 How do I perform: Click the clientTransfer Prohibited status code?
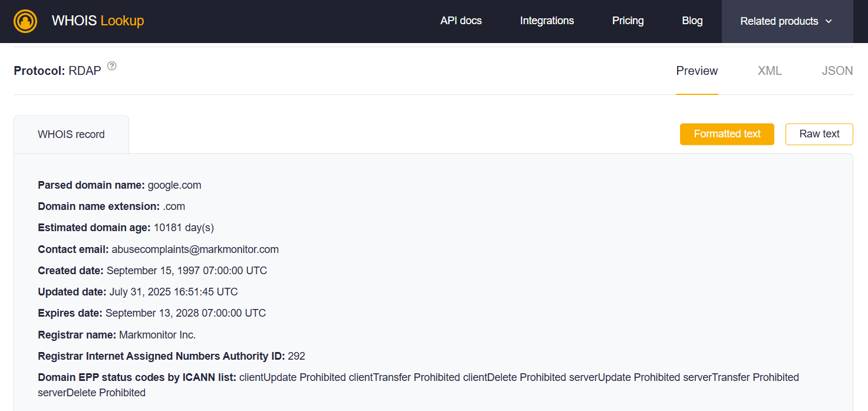(404, 377)
